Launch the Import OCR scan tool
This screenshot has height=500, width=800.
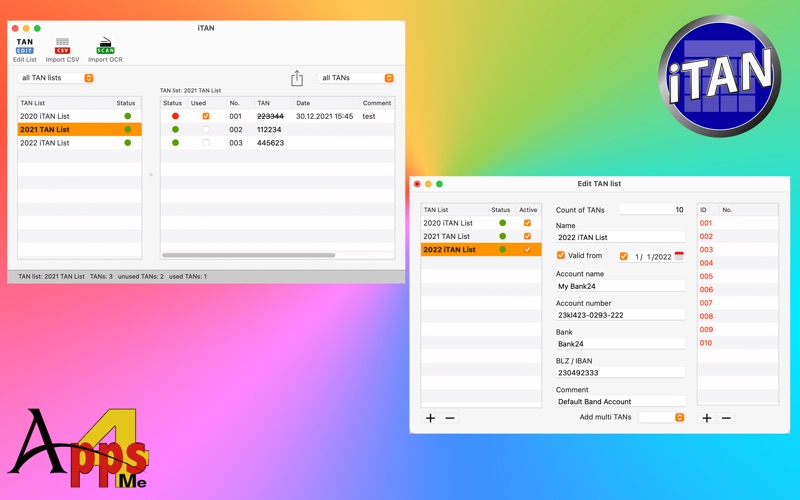[x=105, y=49]
